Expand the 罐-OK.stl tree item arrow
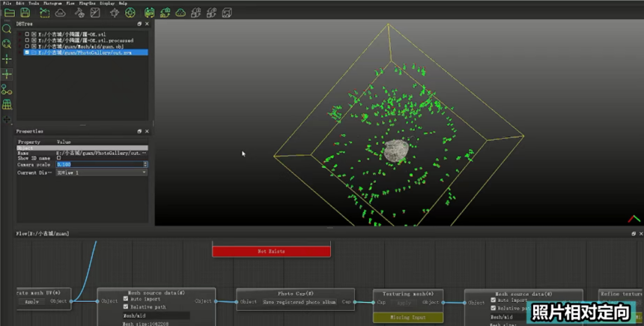644x326 pixels. pyautogui.click(x=20, y=34)
